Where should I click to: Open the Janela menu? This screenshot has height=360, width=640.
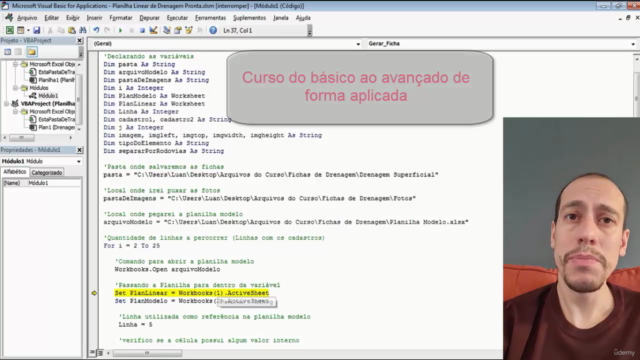click(x=281, y=18)
